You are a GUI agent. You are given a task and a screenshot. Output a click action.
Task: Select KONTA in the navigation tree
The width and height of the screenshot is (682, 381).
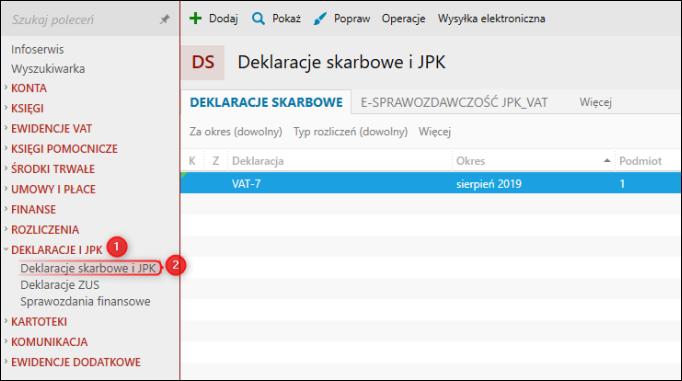tap(29, 88)
